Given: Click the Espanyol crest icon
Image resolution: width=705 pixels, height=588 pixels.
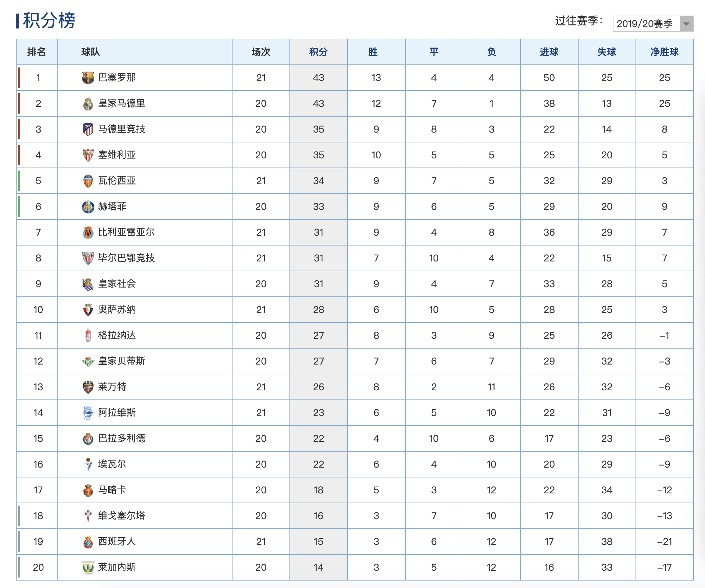Looking at the screenshot, I should pos(88,542).
